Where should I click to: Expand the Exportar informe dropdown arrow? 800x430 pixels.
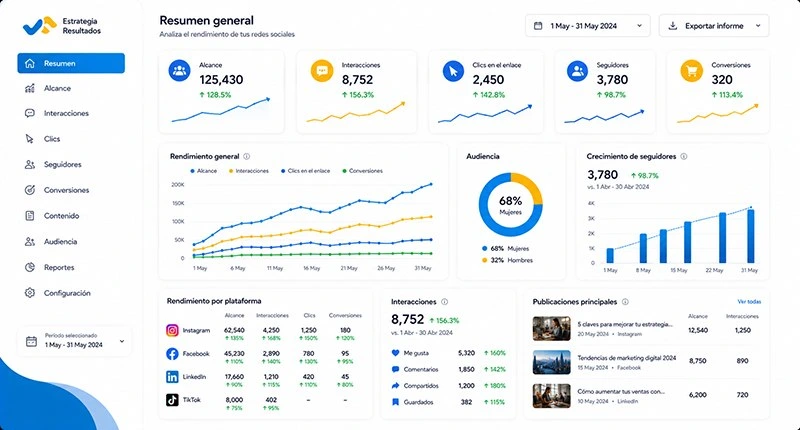(x=758, y=26)
